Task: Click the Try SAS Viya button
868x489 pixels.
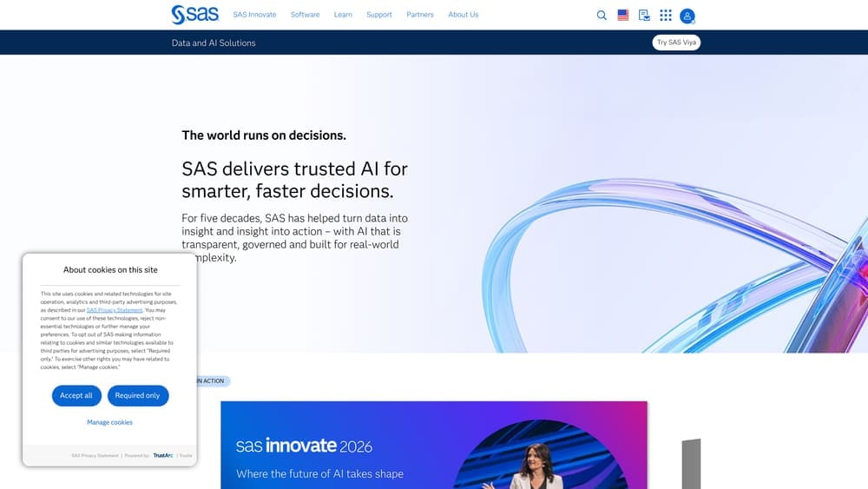Action: pyautogui.click(x=676, y=43)
